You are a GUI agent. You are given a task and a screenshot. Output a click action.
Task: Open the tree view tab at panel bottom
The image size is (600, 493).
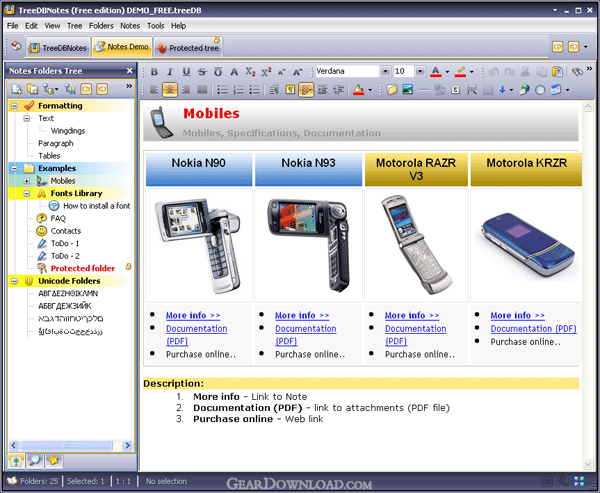pos(16,461)
